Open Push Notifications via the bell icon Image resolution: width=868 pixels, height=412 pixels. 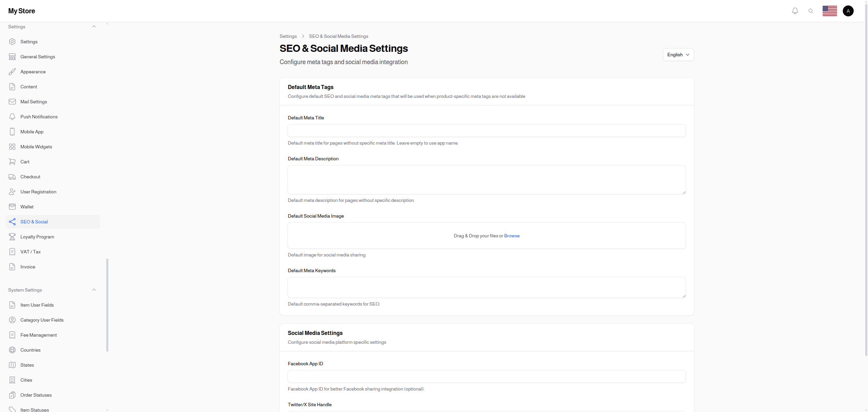(12, 117)
